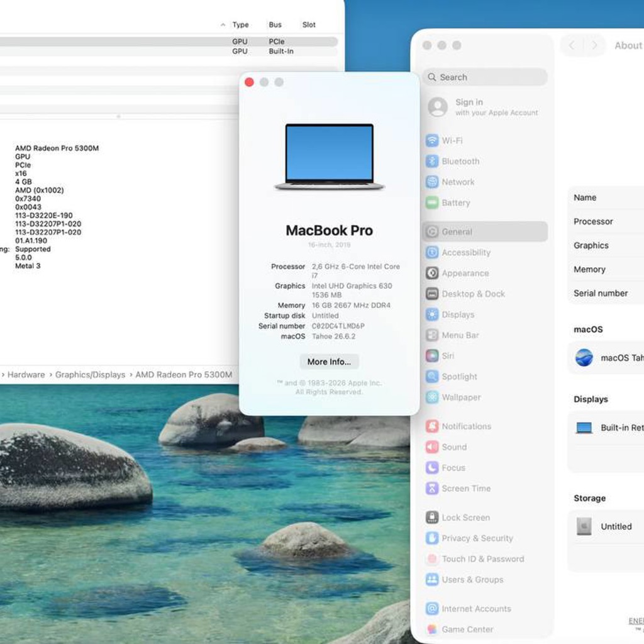
Task: Select the Graphics/Displays breadcrumb segment
Action: [x=90, y=375]
